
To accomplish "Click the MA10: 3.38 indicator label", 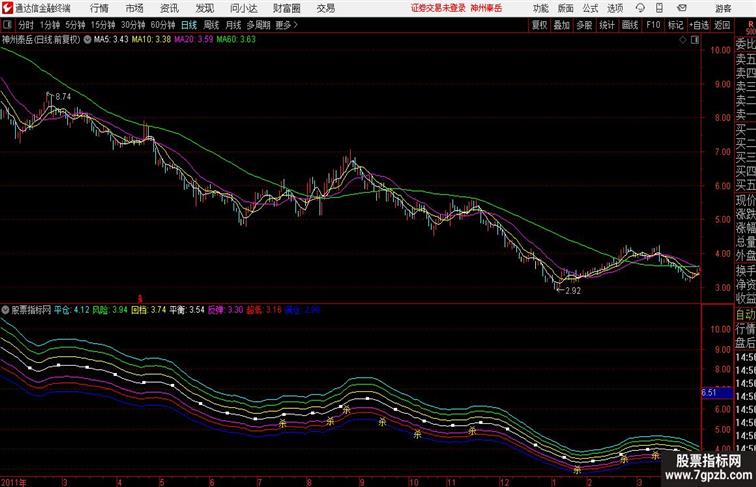I will pos(151,40).
